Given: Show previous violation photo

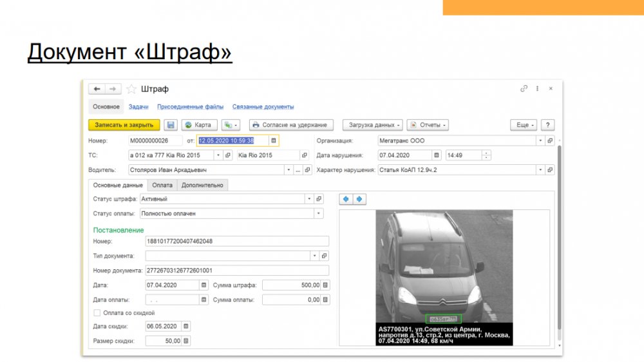Looking at the screenshot, I should tap(346, 199).
